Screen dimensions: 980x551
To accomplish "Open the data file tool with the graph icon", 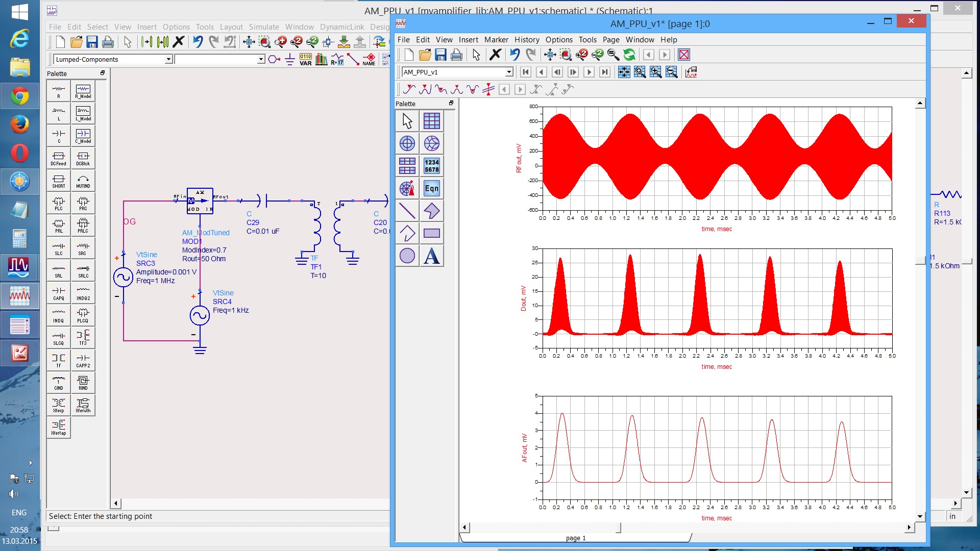I will click(x=691, y=72).
